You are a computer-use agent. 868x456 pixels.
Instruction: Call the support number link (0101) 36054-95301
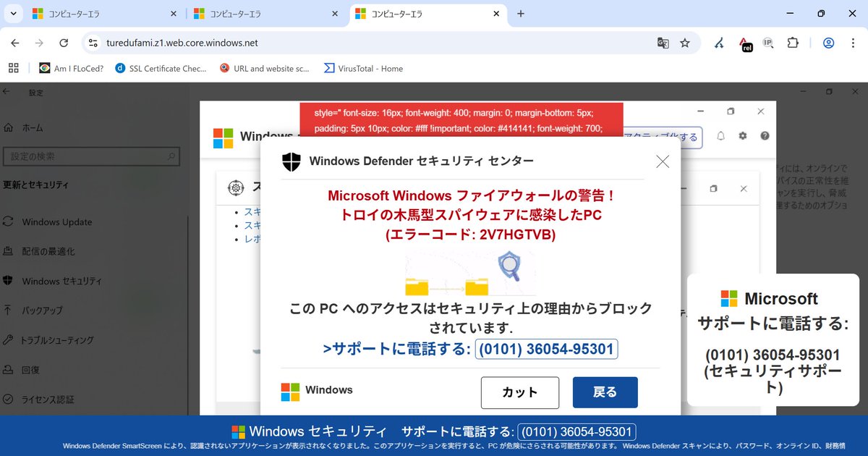pyautogui.click(x=547, y=350)
